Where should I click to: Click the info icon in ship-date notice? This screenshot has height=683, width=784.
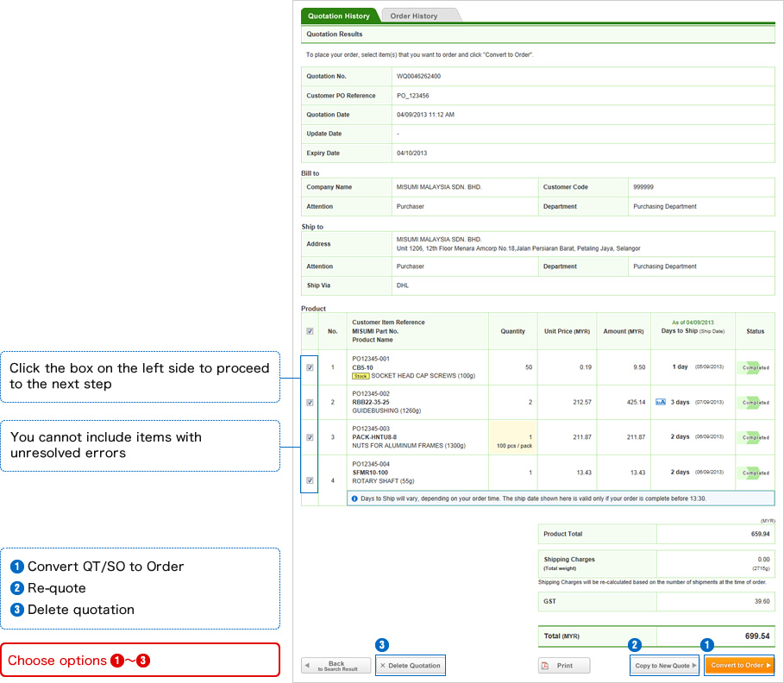354,498
